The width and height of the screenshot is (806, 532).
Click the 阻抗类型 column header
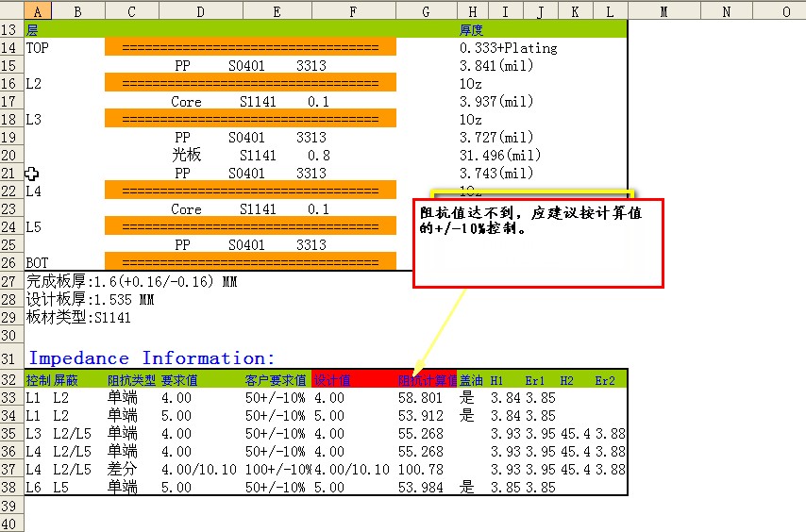pos(131,380)
